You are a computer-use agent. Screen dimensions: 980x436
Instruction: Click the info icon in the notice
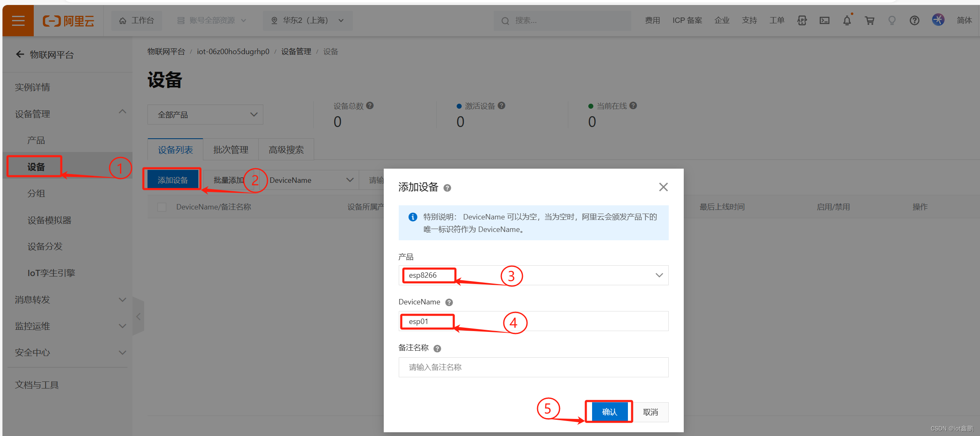(x=413, y=217)
